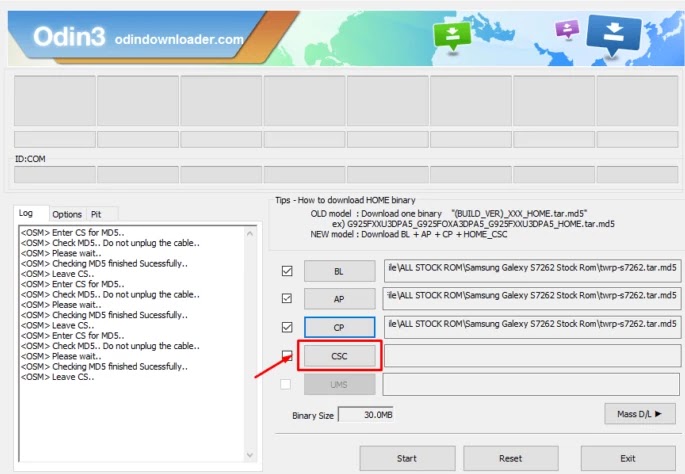The height and width of the screenshot is (474, 685).
Task: Open the Pit tab
Action: [x=96, y=214]
